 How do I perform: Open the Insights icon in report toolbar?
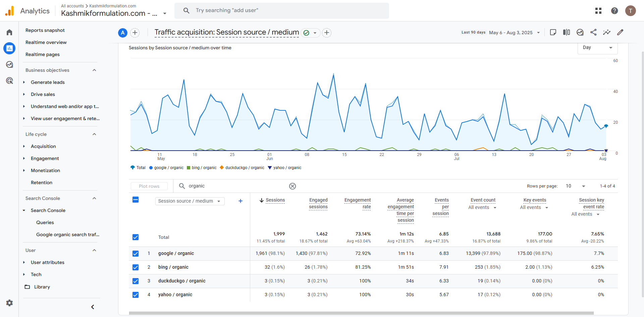(580, 32)
